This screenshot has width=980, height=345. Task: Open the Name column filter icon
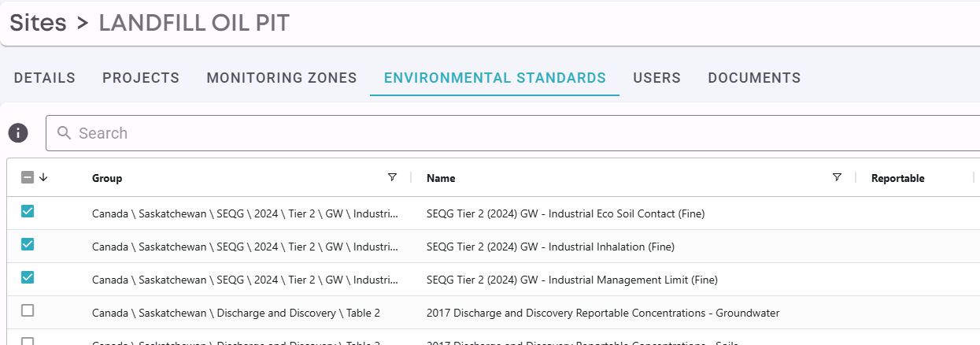coord(837,177)
